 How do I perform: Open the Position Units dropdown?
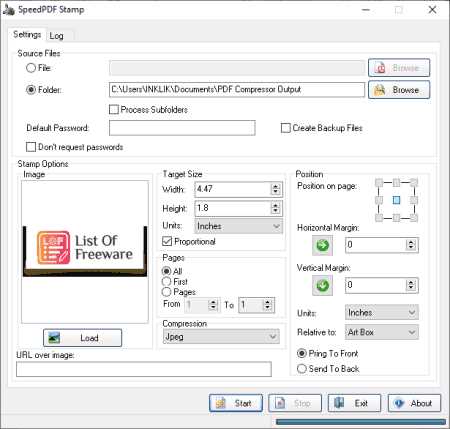[382, 312]
